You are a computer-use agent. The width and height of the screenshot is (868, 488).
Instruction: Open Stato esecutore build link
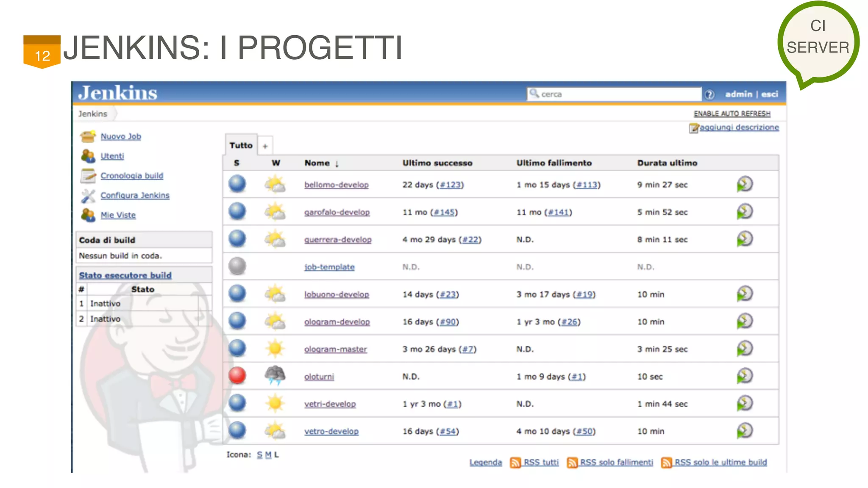pos(125,275)
